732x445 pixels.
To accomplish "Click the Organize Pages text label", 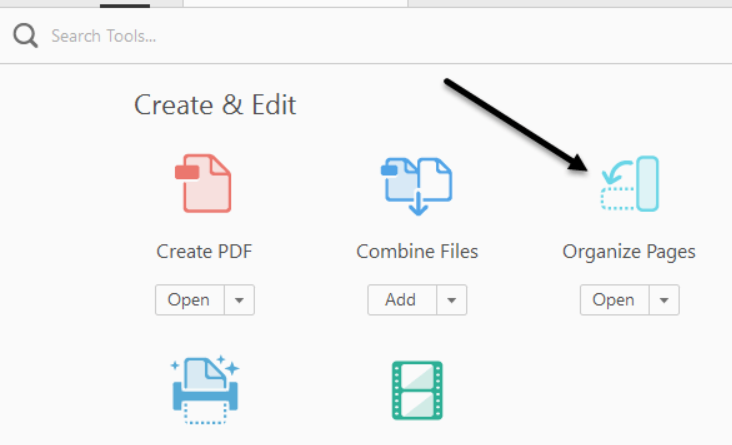I will 629,252.
